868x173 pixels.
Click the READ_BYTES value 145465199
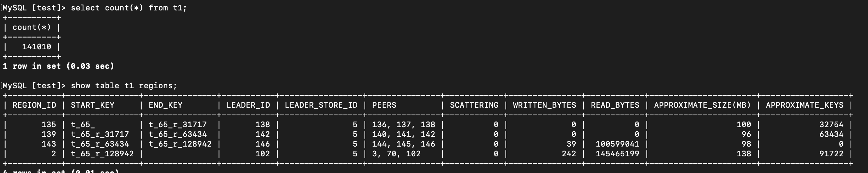617,154
